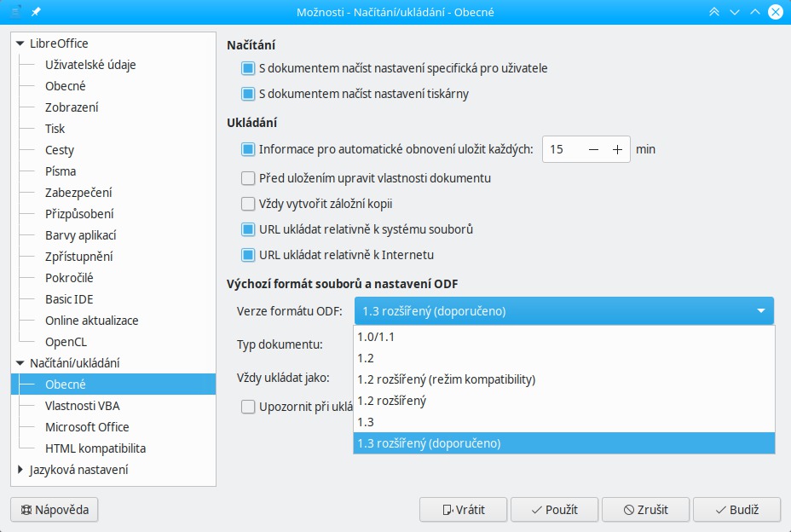Select the '1.2 rozšířený' list option

click(x=564, y=401)
